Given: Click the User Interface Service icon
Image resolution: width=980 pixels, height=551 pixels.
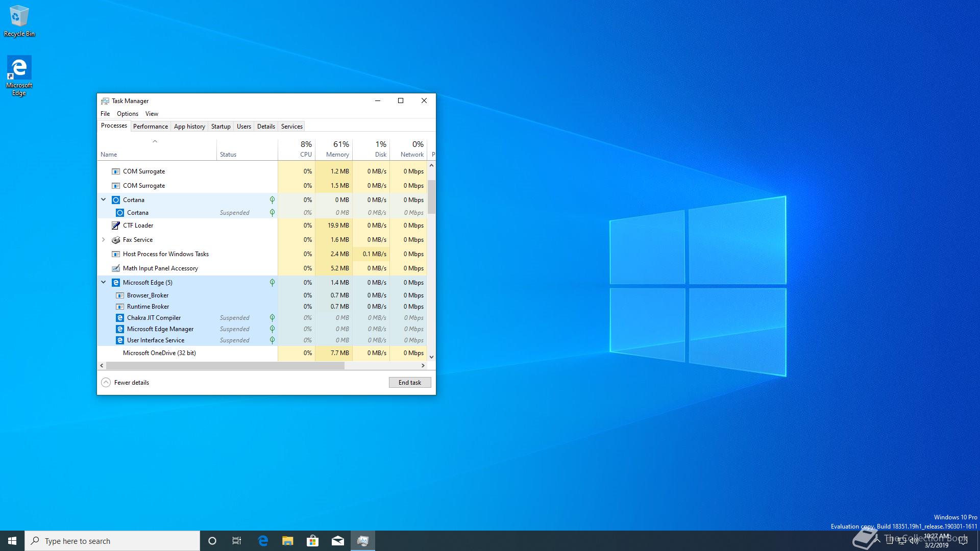Looking at the screenshot, I should click(120, 340).
